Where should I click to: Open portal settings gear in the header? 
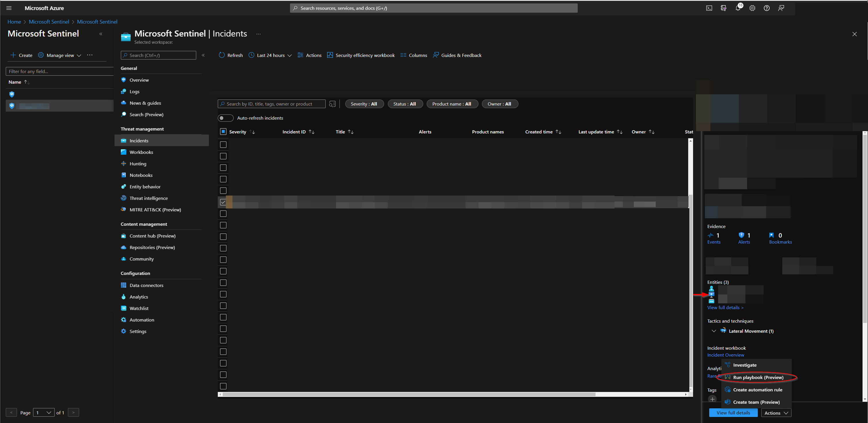(x=752, y=8)
